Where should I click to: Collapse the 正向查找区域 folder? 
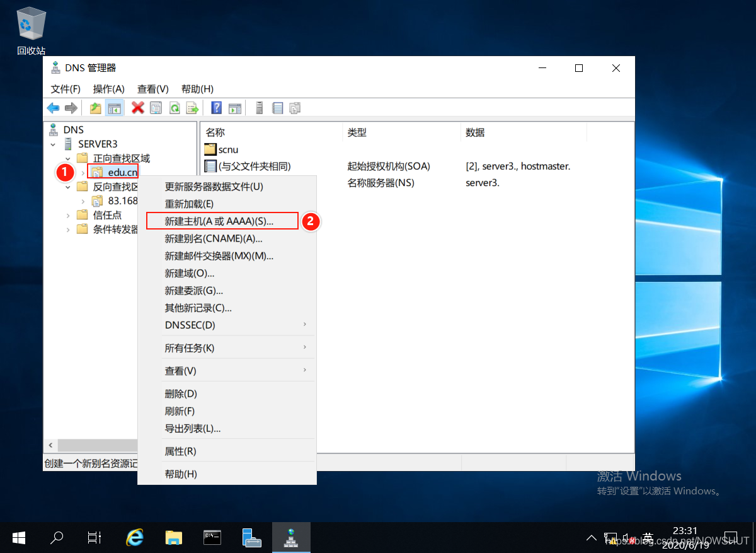(67, 158)
